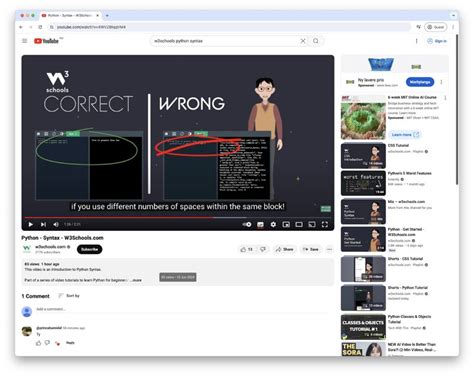Subscribe to w3schools.com channel

coord(89,249)
